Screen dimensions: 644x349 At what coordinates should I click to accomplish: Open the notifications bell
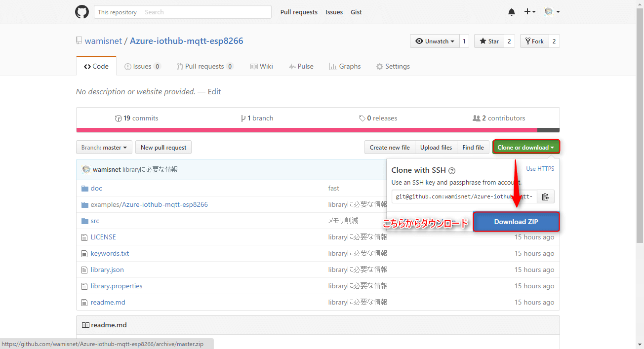512,12
